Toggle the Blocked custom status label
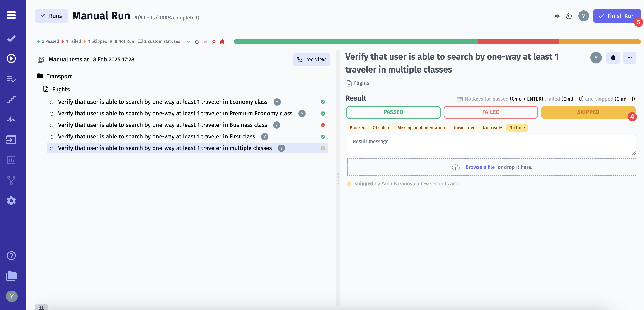644x310 pixels. [x=357, y=128]
